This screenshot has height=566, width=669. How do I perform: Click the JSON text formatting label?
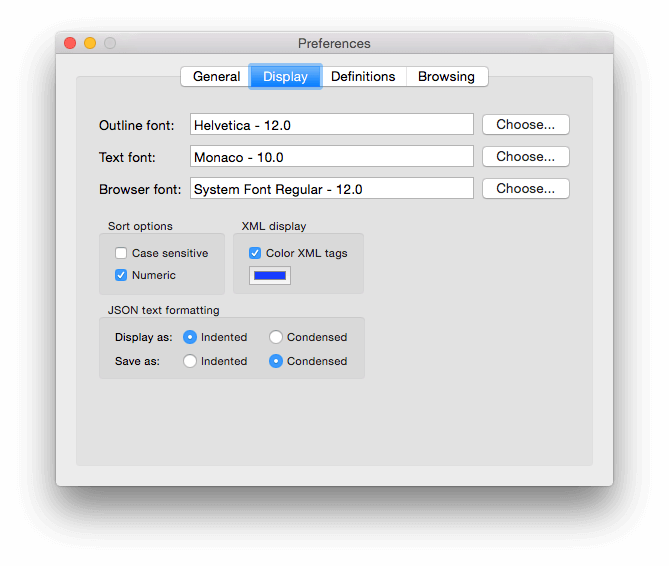click(163, 310)
